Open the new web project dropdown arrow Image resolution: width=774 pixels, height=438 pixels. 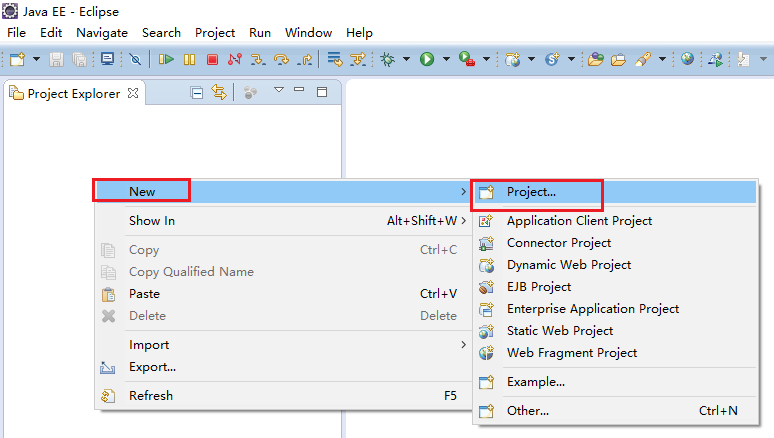click(532, 59)
